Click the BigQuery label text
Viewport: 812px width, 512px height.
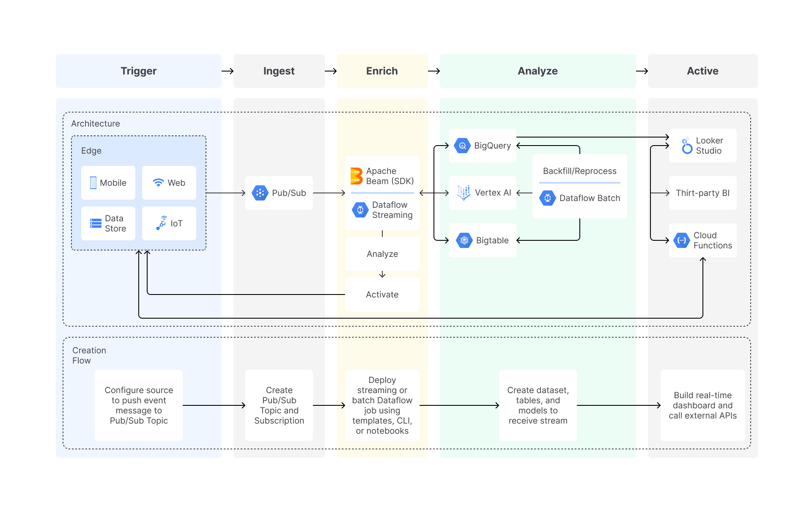pyautogui.click(x=493, y=146)
